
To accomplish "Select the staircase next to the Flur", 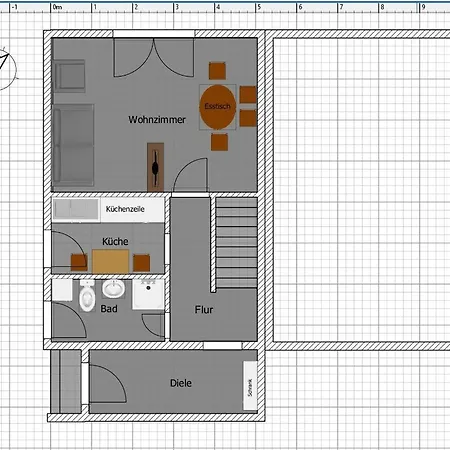I will tap(236, 243).
